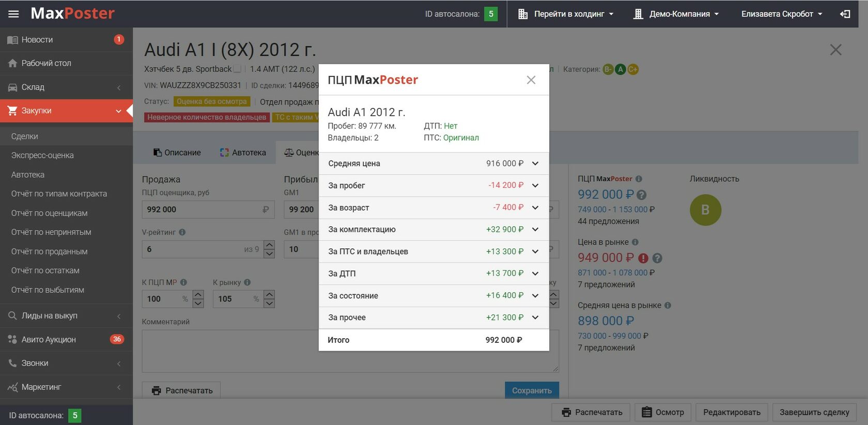
Task: Open Отчёт по проданным
Action: click(x=50, y=251)
